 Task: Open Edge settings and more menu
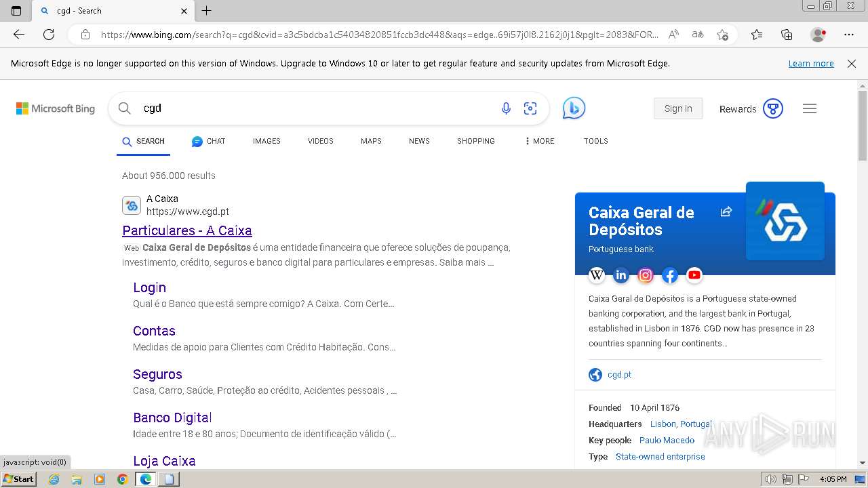pyautogui.click(x=849, y=35)
